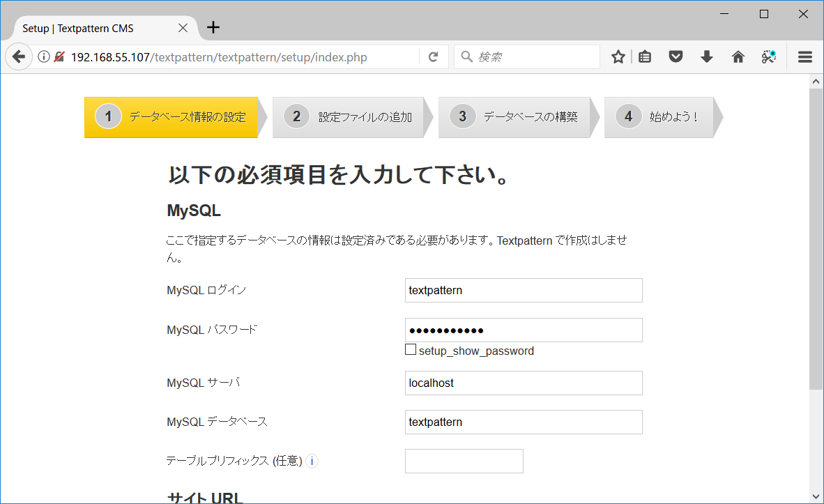Screen dimensions: 824x504
Task: Click the info icon next to テーブルプリフィックス
Action: click(312, 461)
